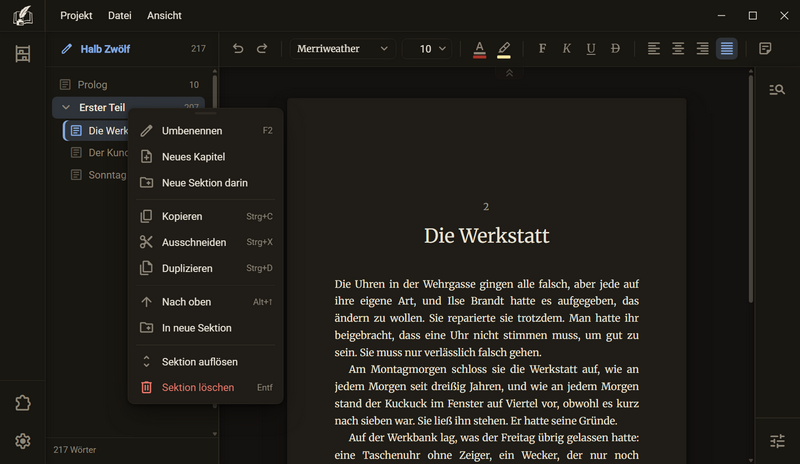The image size is (800, 464).
Task: Open the font size 10 dropdown
Action: [427, 48]
